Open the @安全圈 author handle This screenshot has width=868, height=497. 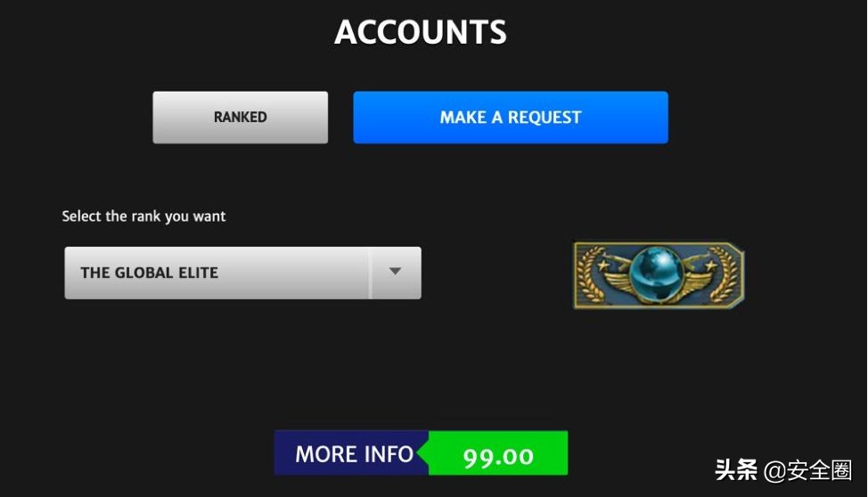tap(807, 470)
